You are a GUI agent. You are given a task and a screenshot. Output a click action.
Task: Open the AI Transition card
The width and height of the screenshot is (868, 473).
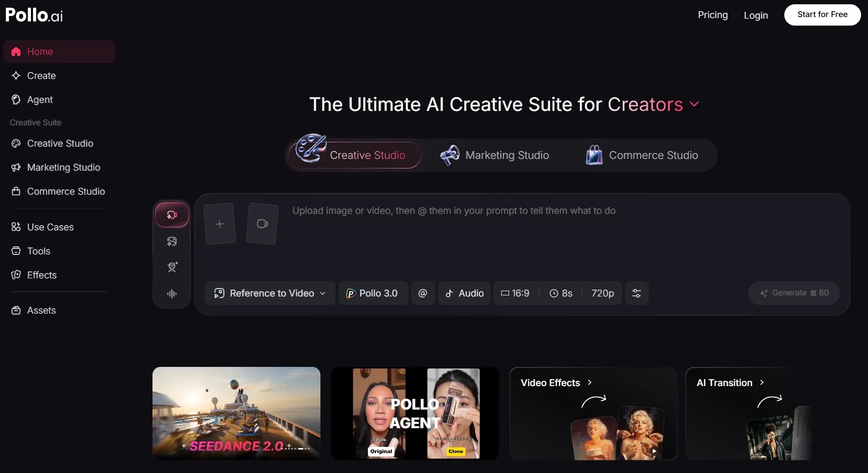749,413
